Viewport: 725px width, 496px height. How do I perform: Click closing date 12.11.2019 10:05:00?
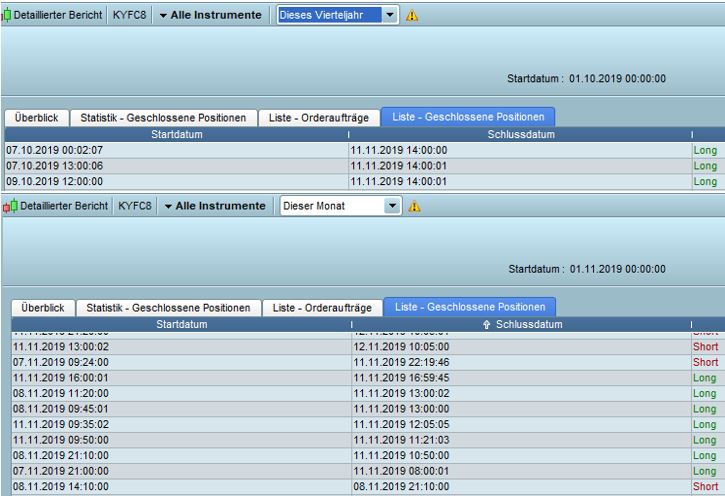(x=401, y=347)
